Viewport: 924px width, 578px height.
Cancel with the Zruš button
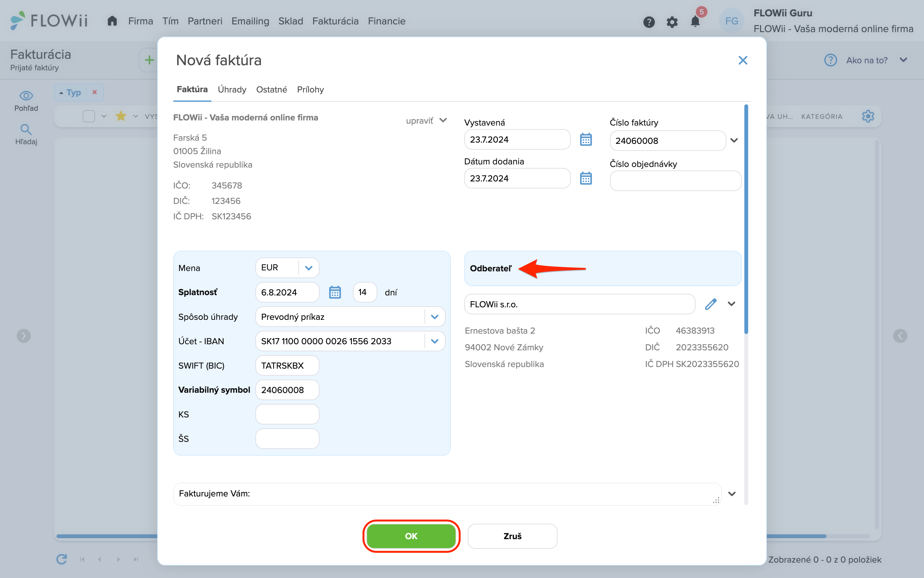pos(512,536)
